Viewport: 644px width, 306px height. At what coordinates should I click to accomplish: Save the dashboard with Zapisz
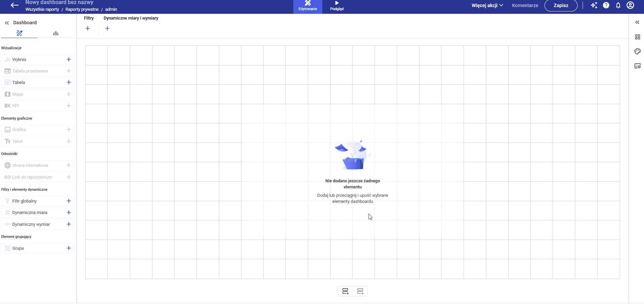click(561, 5)
